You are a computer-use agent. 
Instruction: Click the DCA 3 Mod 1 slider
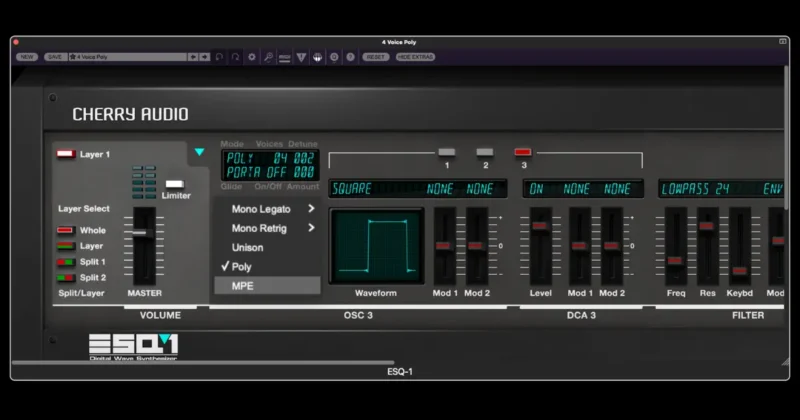580,246
